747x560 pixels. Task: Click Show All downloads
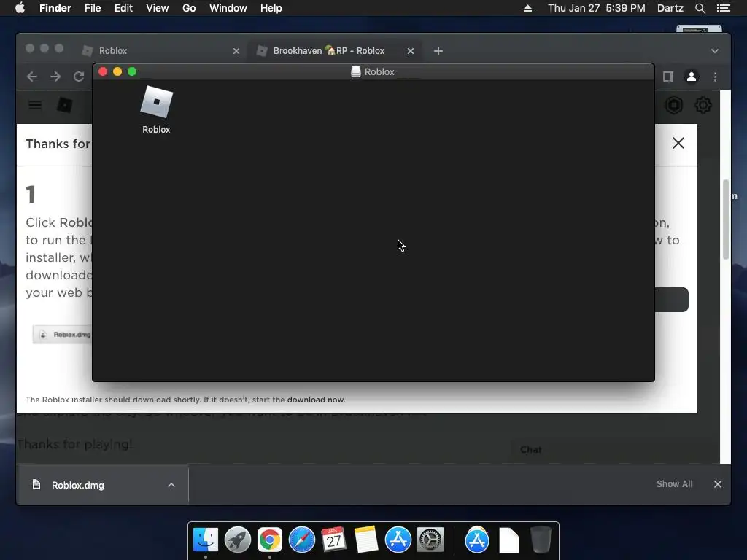674,484
